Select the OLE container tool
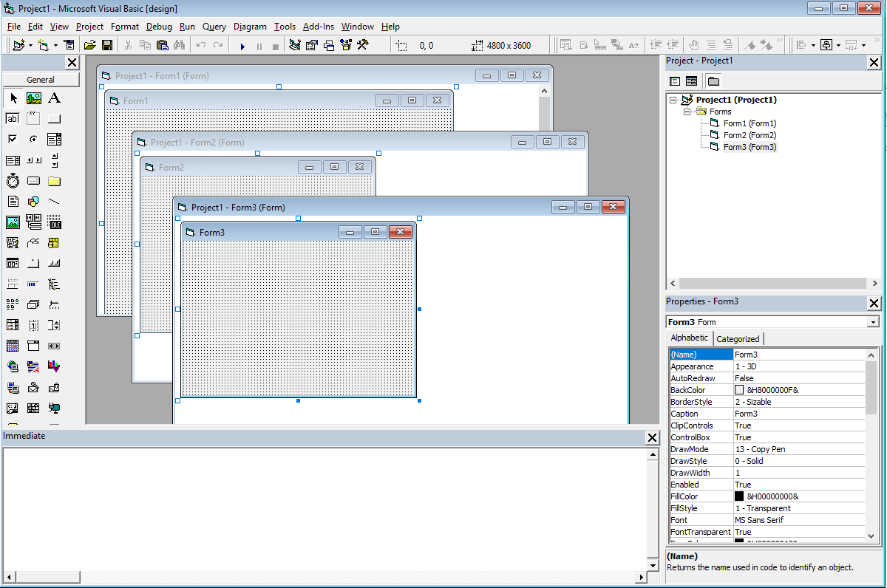Screen dimensions: 887x588 (54, 222)
